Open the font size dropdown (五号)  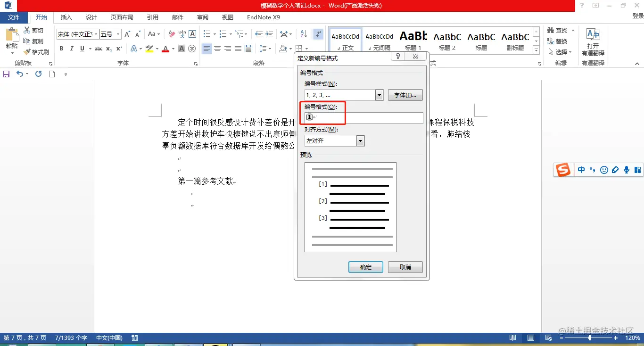pyautogui.click(x=118, y=34)
